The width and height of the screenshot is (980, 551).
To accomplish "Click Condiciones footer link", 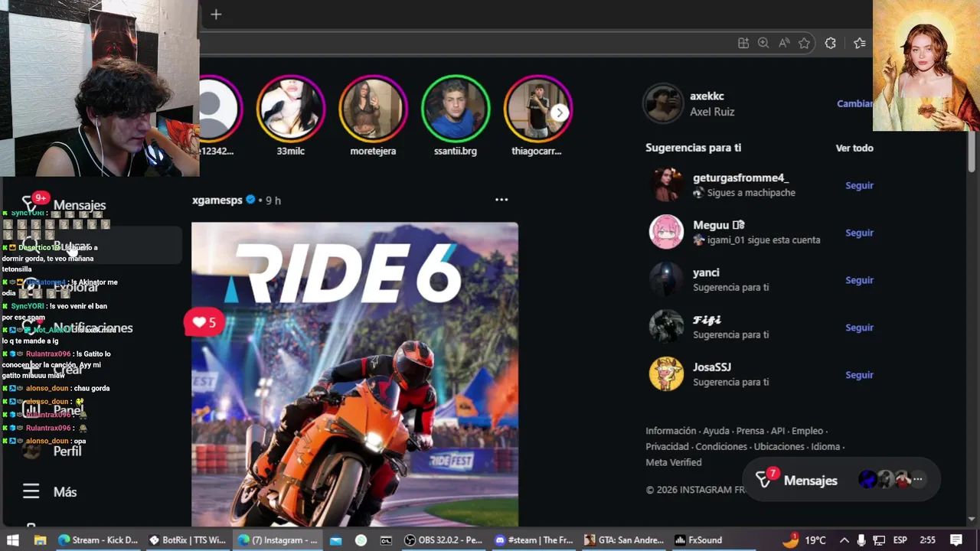I will coord(721,446).
